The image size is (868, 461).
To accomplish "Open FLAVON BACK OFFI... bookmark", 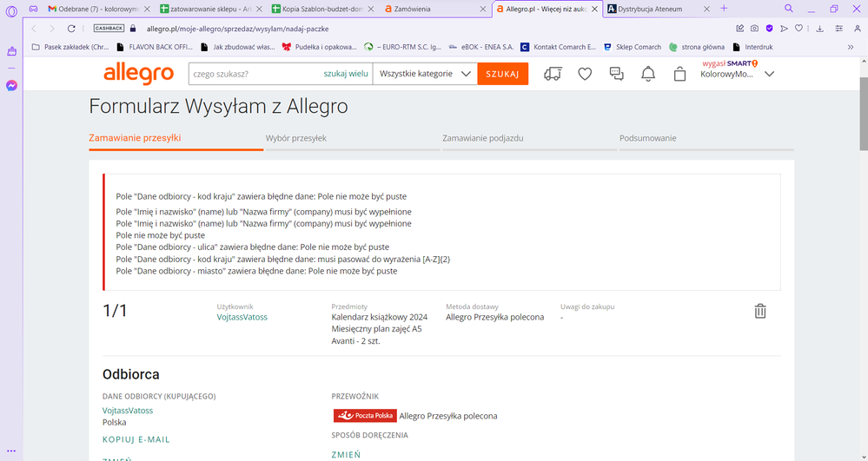I will pyautogui.click(x=155, y=47).
